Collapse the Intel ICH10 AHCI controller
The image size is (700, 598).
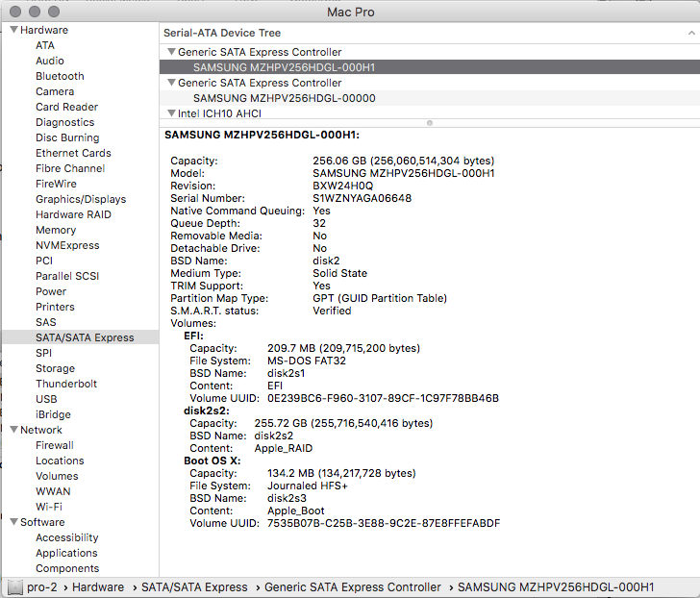(171, 113)
